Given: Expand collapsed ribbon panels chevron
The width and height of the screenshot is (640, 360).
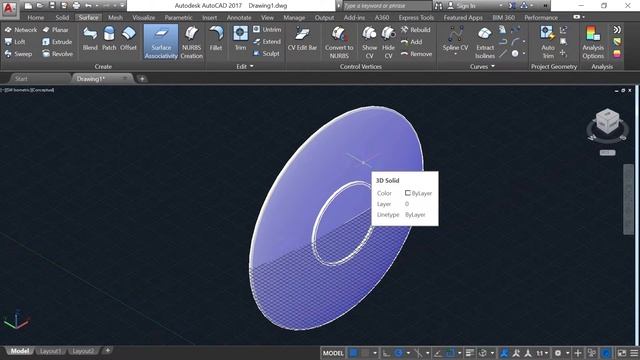Looking at the screenshot, I should [x=617, y=29].
